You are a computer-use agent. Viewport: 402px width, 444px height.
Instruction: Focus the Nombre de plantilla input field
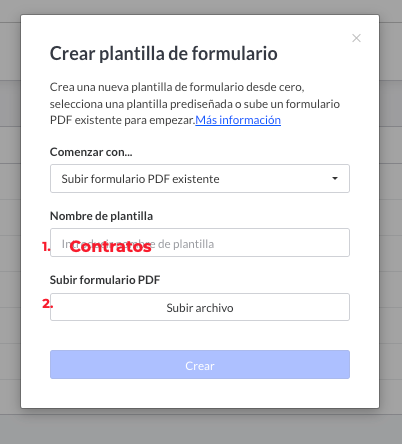[x=200, y=242]
